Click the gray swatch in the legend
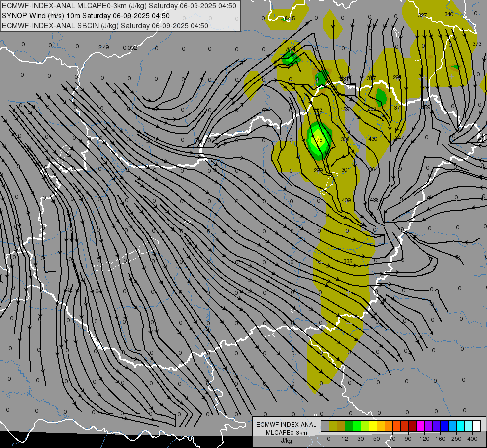This screenshot has height=448, width=487. 325,426
